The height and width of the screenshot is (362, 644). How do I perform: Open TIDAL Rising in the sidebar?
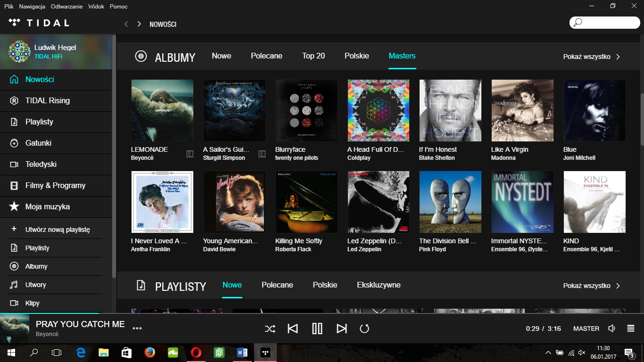pyautogui.click(x=56, y=100)
